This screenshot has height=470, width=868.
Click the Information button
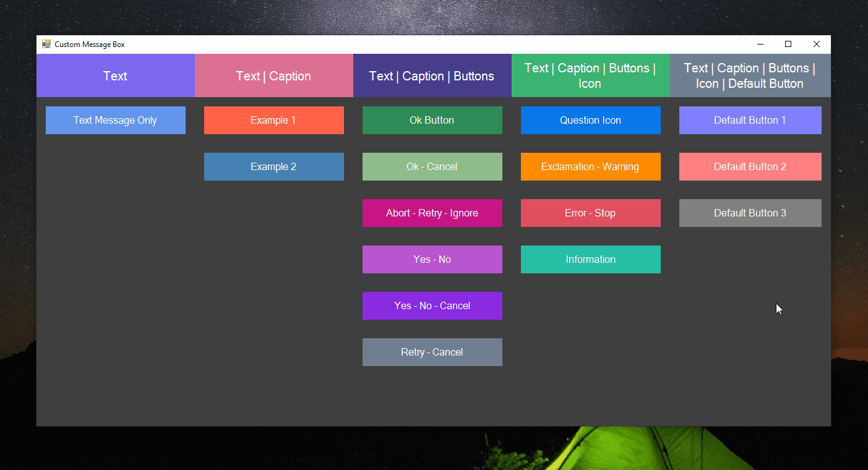590,259
